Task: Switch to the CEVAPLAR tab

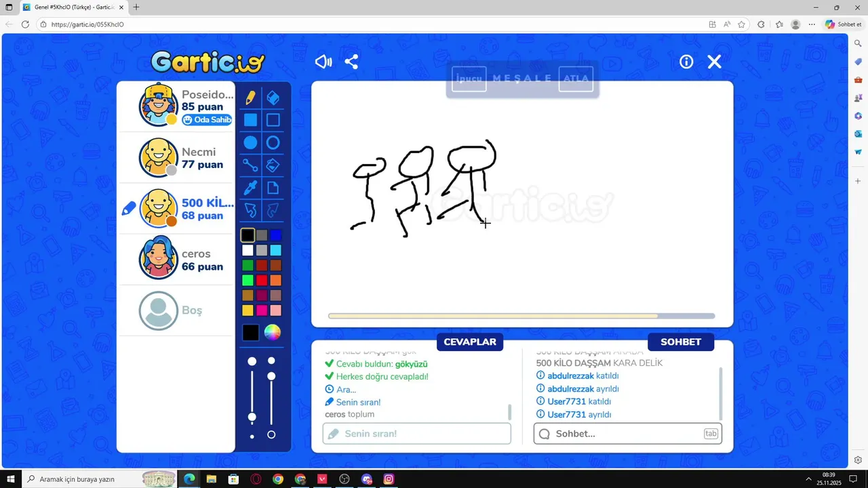Action: (x=470, y=342)
